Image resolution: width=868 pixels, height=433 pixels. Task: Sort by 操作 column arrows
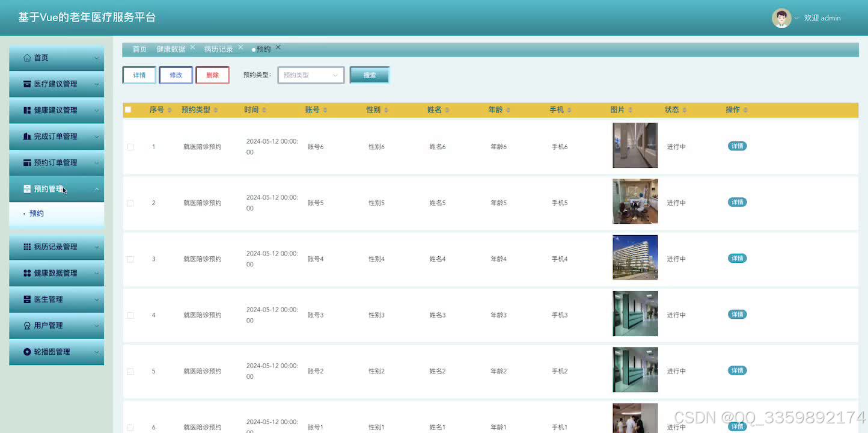tap(745, 110)
